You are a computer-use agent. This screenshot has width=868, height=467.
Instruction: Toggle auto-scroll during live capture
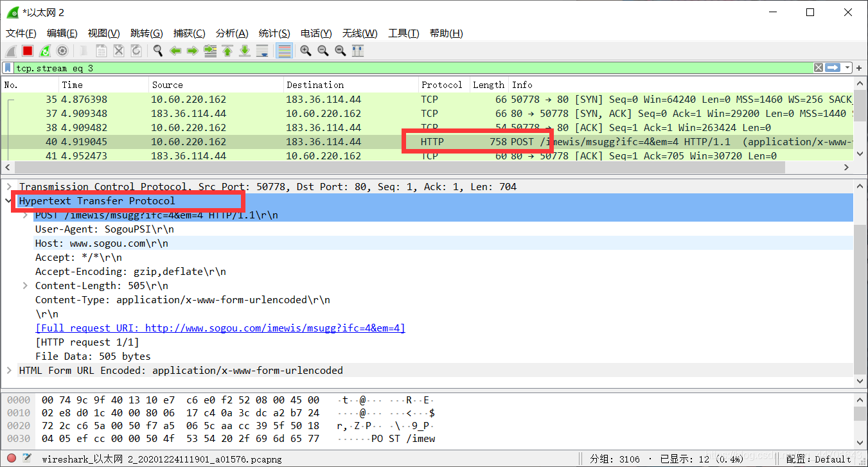pyautogui.click(x=262, y=51)
